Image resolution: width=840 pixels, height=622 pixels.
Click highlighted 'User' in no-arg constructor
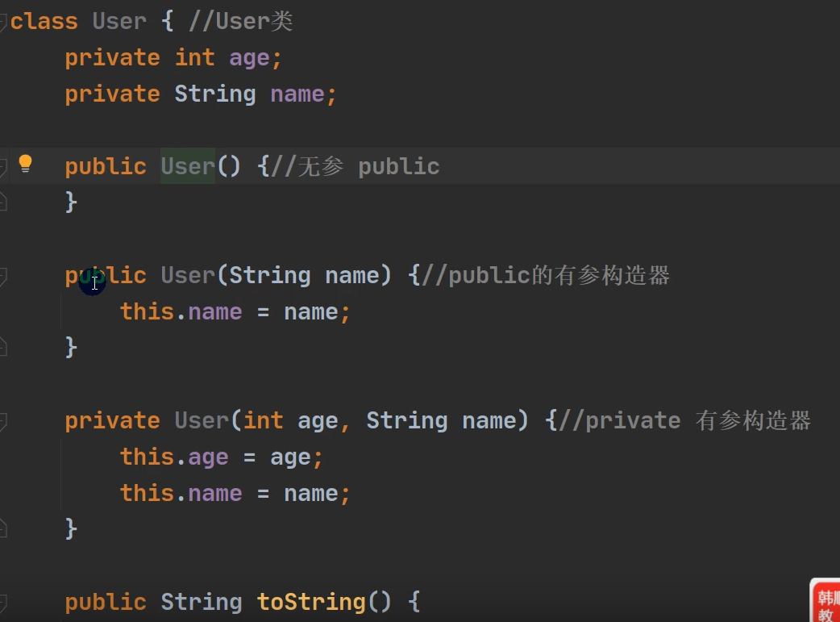[188, 166]
